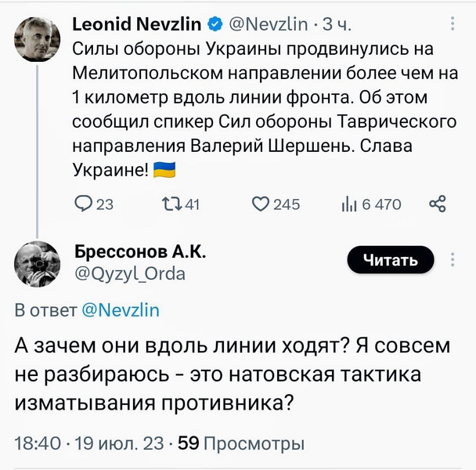476x470 pixels.
Task: Open the @Nevzlin mention in reply line
Action: [x=121, y=310]
